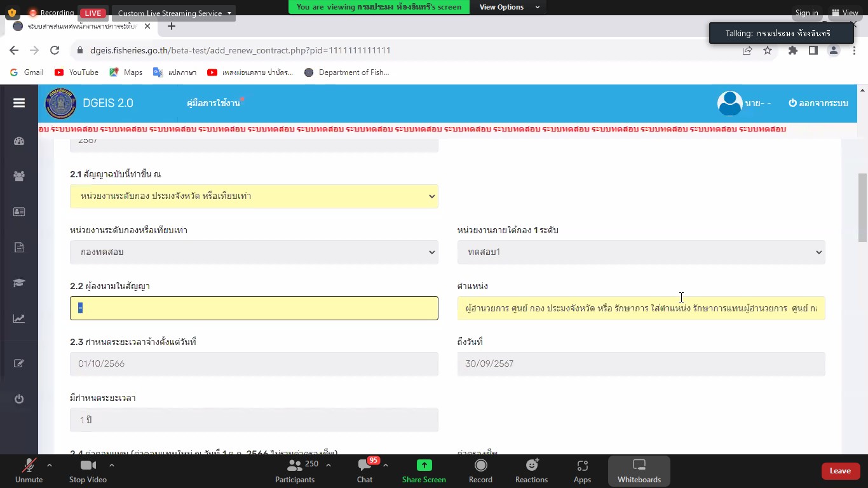Expand the 2.1 contract location dropdown

(x=254, y=196)
